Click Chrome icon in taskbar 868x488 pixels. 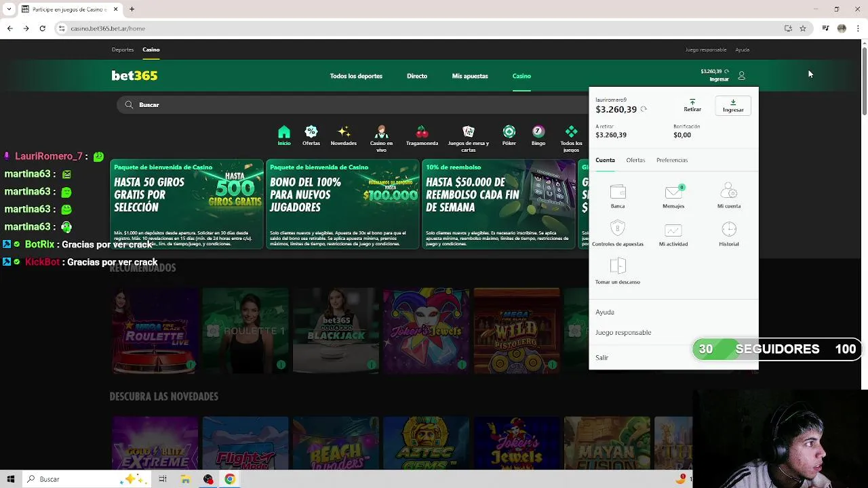click(x=230, y=479)
